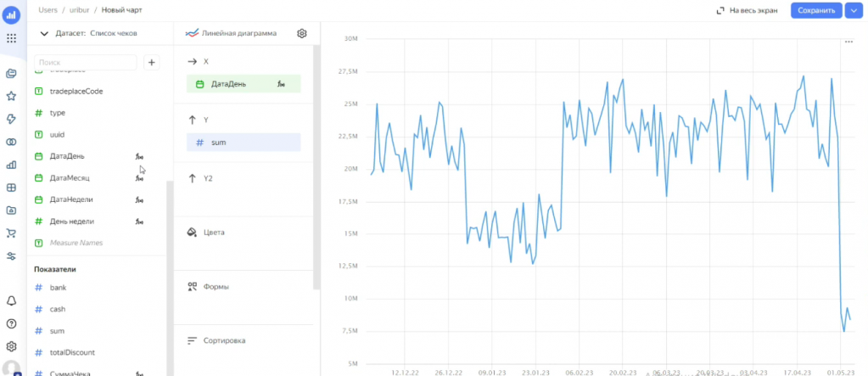Click formula icon beside ДатаДень field in list
This screenshot has width=868, height=376.
coord(139,157)
